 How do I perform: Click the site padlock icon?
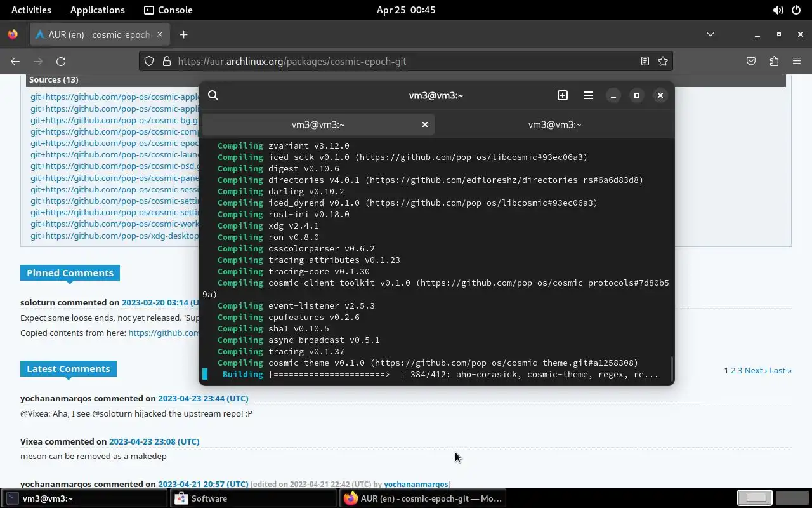[x=167, y=61]
